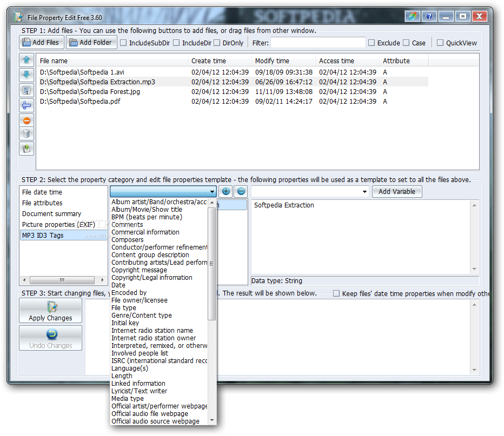
Task: Select File attributes category
Action: coord(63,203)
